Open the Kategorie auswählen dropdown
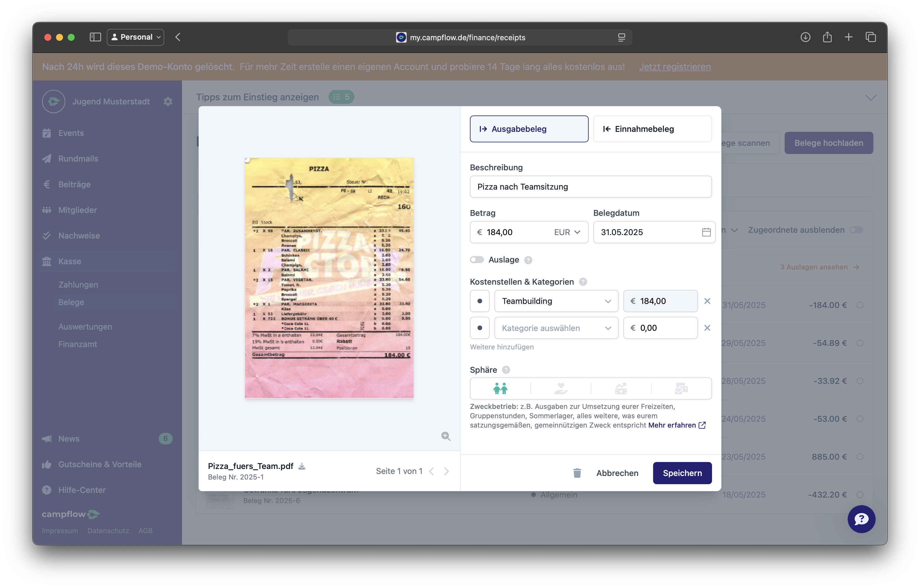Image resolution: width=920 pixels, height=588 pixels. coord(556,328)
